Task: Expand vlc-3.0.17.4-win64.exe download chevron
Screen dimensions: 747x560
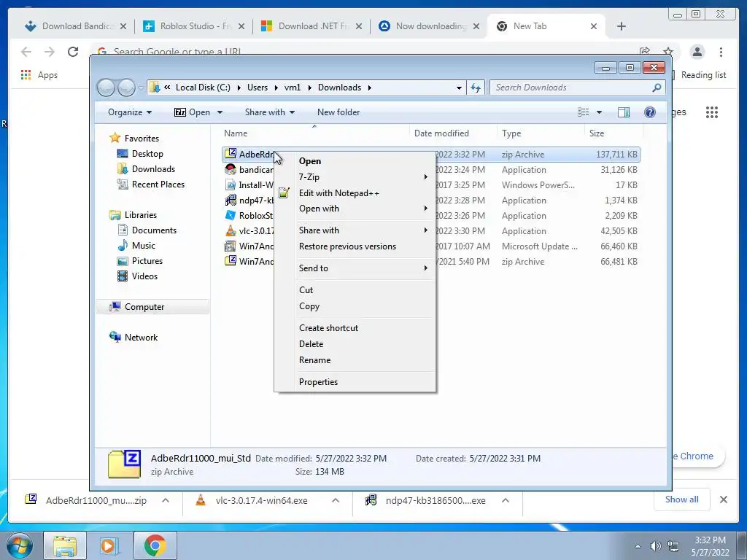Action: (336, 500)
